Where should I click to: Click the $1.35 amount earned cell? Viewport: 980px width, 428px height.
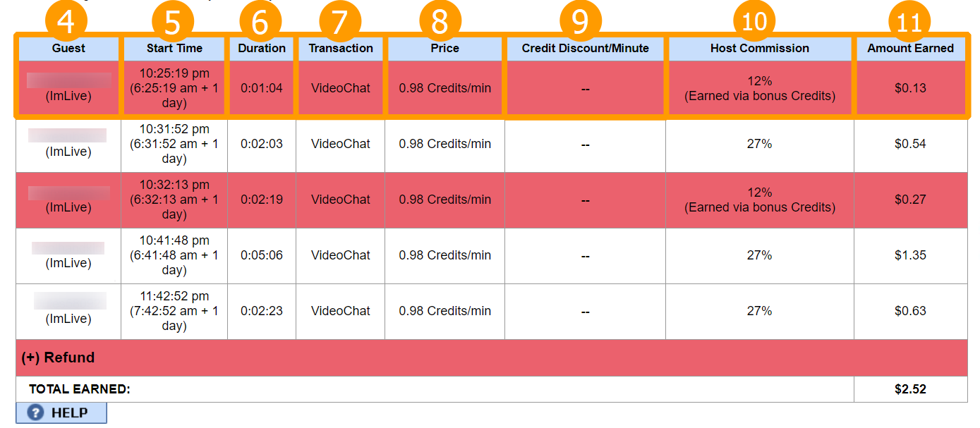point(910,255)
